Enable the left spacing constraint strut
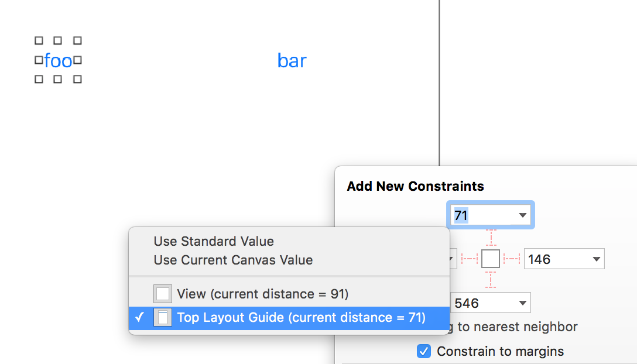 click(470, 258)
